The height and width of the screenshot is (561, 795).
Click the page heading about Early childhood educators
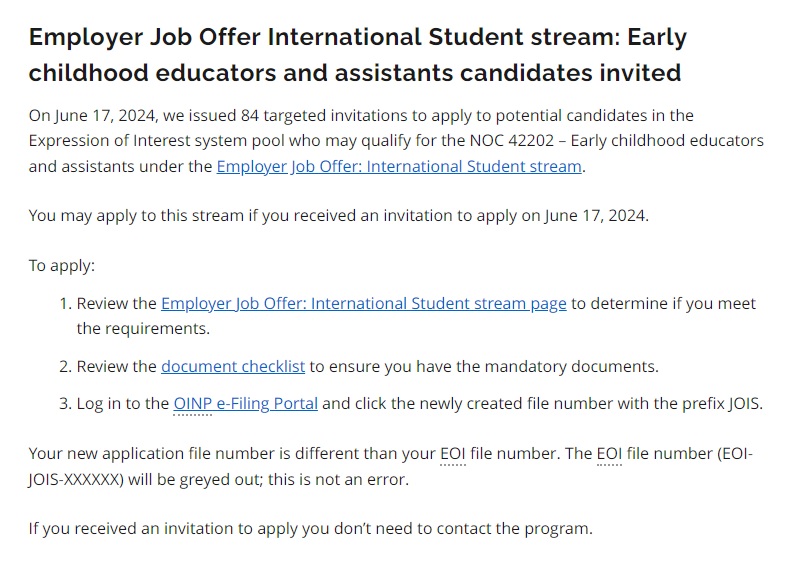pos(357,55)
